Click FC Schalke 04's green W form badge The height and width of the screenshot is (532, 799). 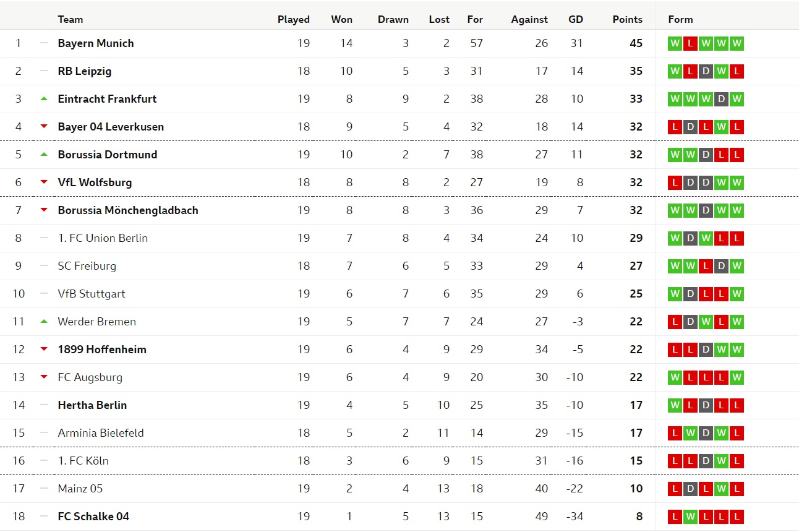(690, 517)
